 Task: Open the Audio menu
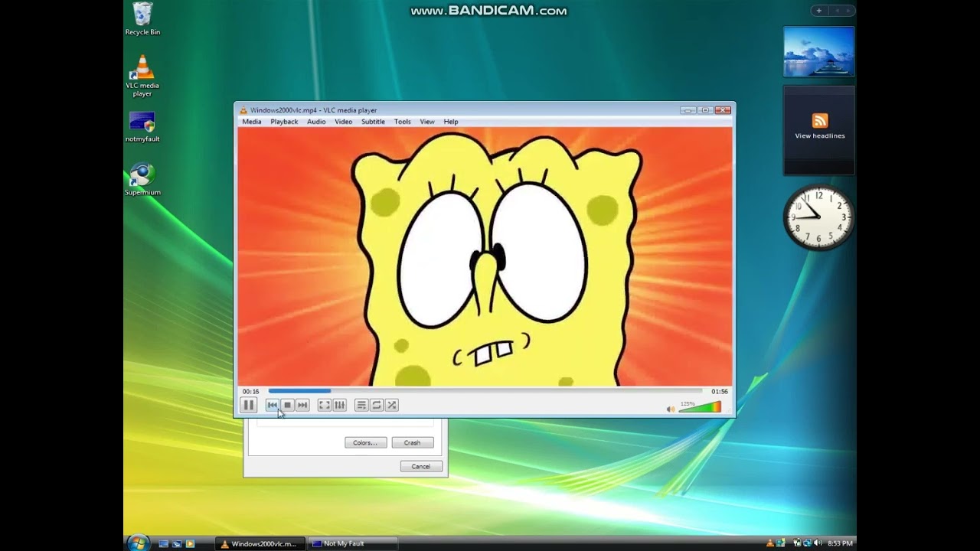click(316, 122)
